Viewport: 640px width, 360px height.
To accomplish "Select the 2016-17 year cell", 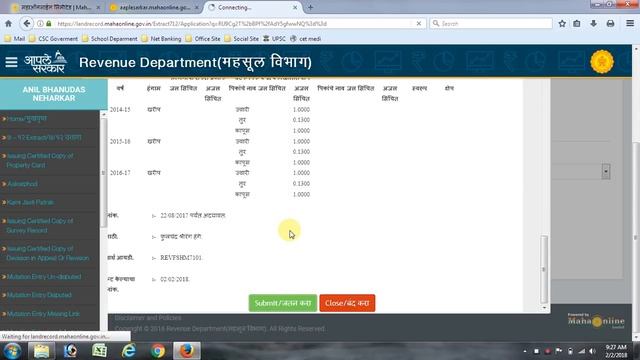I will click(x=120, y=173).
